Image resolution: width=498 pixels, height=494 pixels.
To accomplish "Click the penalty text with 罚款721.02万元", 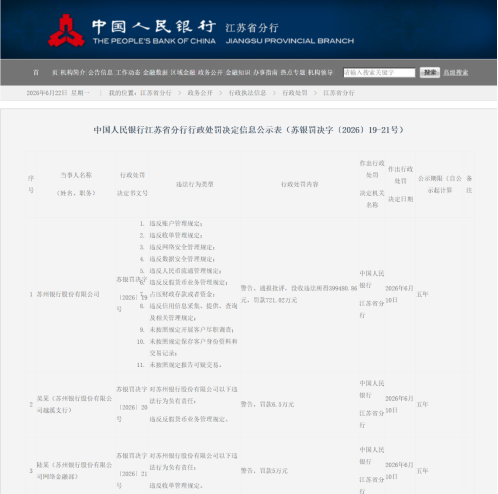I will pyautogui.click(x=299, y=294).
